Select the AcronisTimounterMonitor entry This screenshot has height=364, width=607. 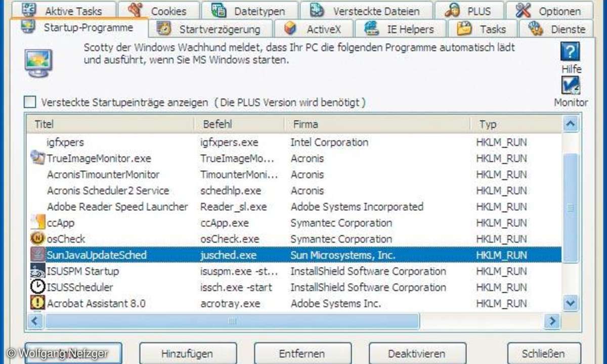coord(103,174)
